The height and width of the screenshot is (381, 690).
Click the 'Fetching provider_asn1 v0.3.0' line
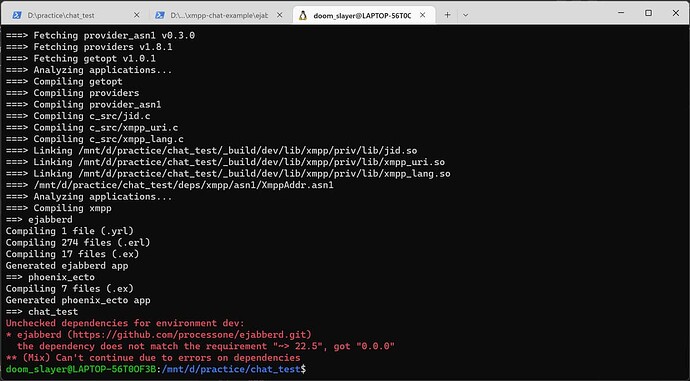(100, 35)
